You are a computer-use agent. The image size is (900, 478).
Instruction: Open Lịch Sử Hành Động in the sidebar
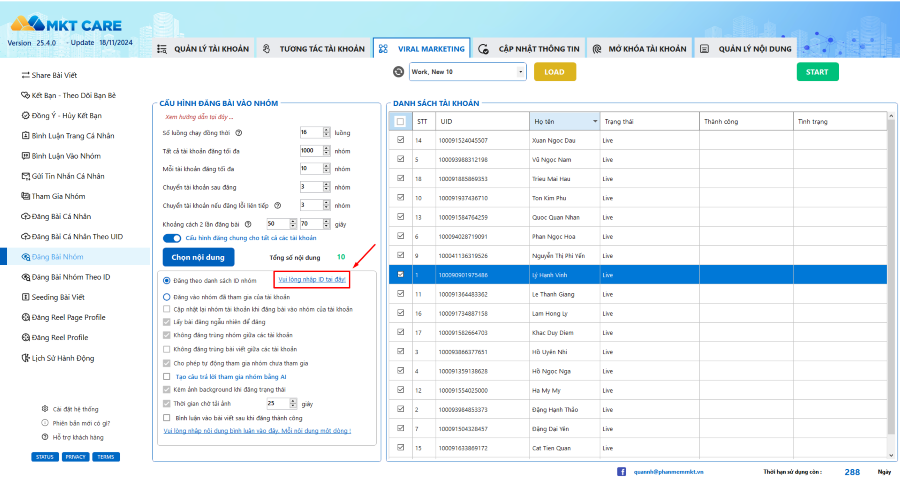click(x=62, y=357)
